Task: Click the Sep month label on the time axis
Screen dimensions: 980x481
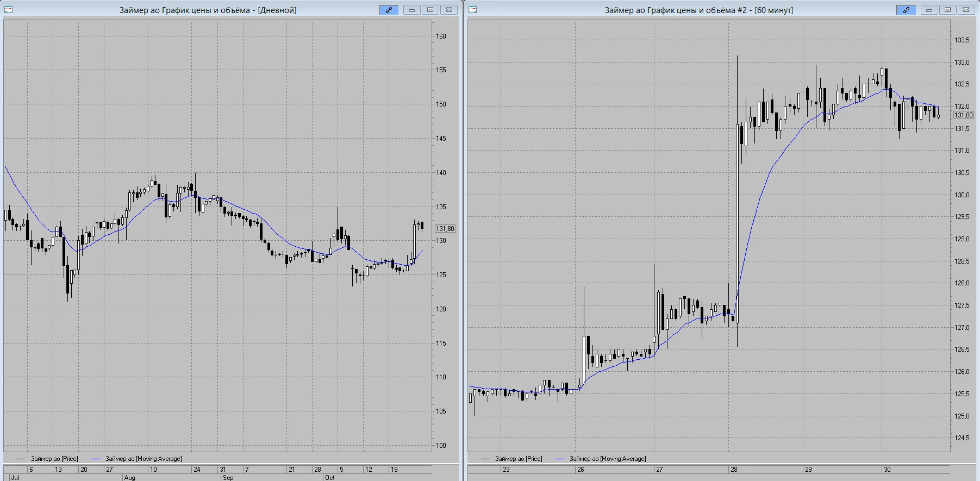Action: click(228, 478)
